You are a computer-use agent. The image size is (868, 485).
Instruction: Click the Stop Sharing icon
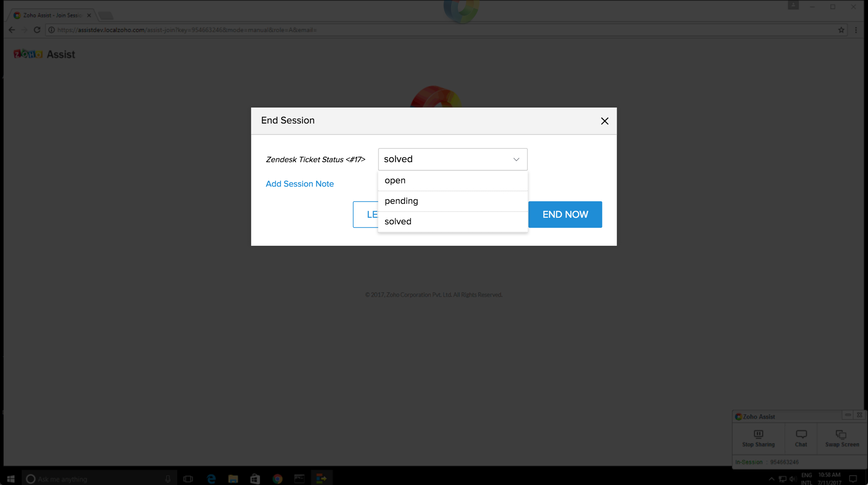758,435
